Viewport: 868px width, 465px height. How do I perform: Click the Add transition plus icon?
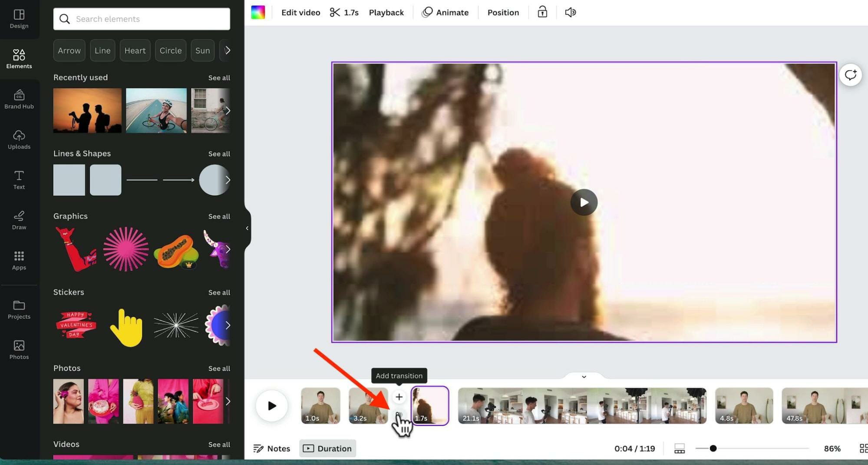click(x=399, y=396)
